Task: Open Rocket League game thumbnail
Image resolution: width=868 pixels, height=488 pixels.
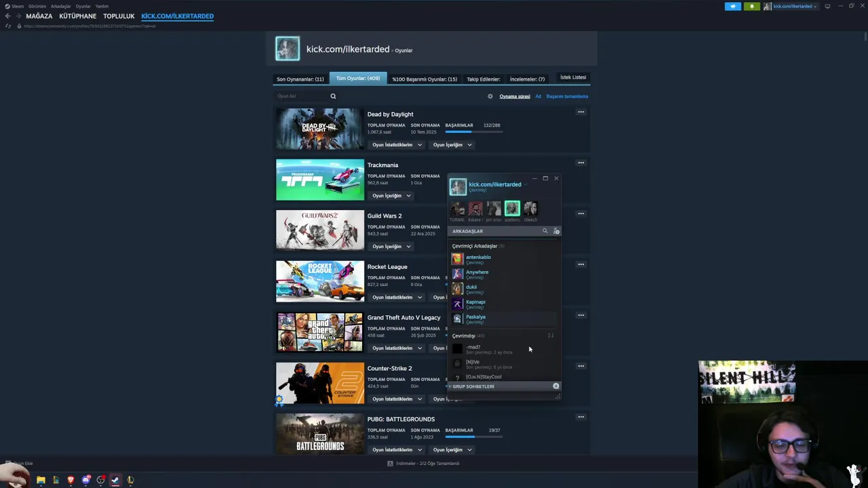Action: (x=320, y=281)
